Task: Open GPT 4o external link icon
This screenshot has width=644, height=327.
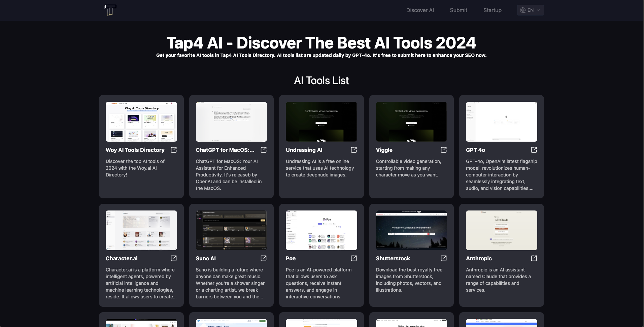Action: point(534,150)
